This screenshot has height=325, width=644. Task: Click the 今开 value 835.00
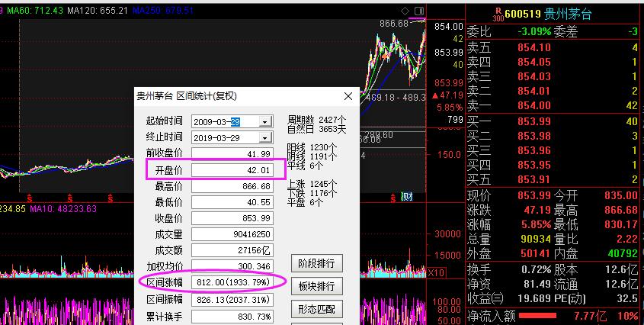(621, 195)
